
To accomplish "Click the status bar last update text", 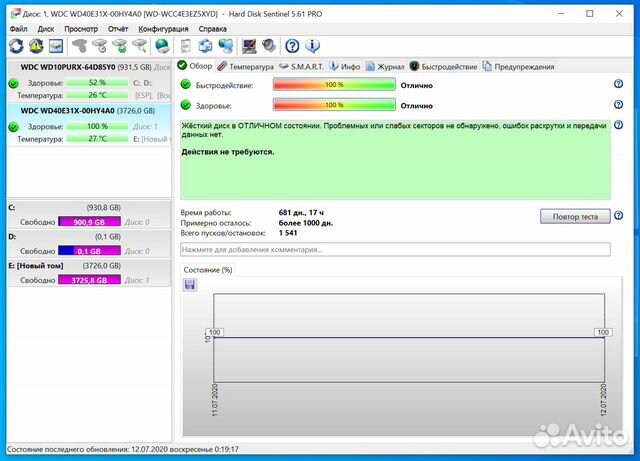I will (123, 449).
